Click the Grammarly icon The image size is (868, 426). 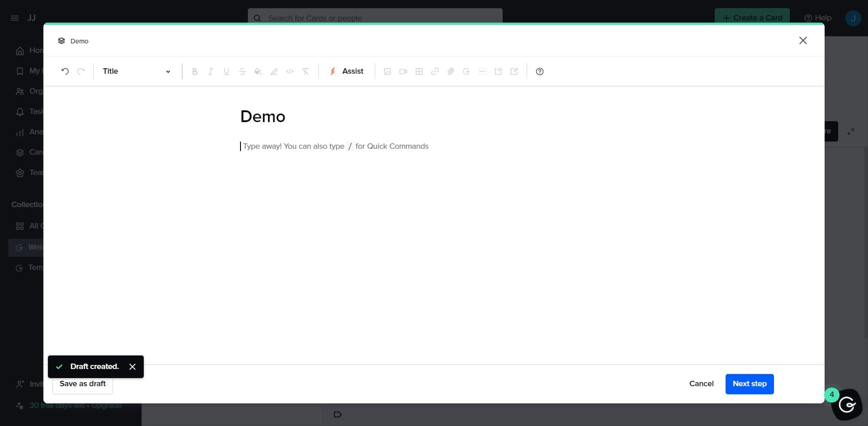coord(847,405)
